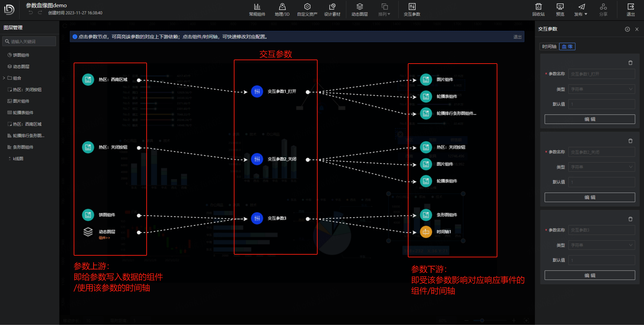The width and height of the screenshot is (644, 325).
Task: Click the layer search input field
Action: point(29,41)
